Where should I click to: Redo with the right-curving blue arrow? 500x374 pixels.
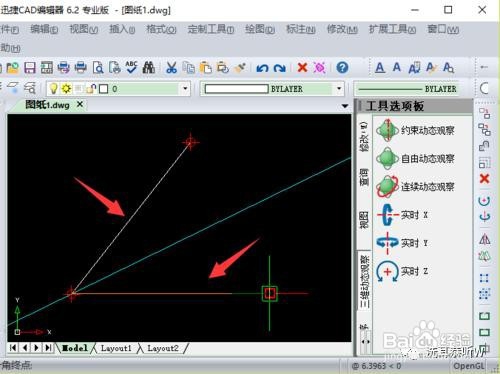(279, 68)
